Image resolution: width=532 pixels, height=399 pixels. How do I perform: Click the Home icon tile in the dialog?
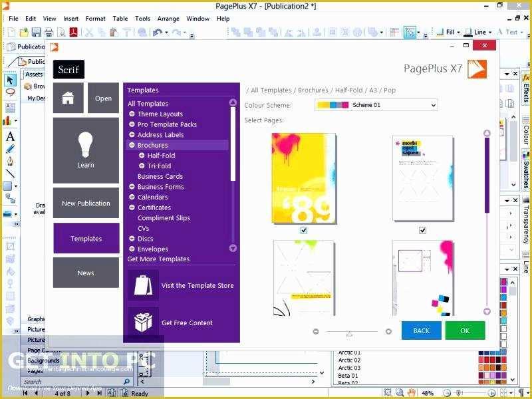(68, 98)
